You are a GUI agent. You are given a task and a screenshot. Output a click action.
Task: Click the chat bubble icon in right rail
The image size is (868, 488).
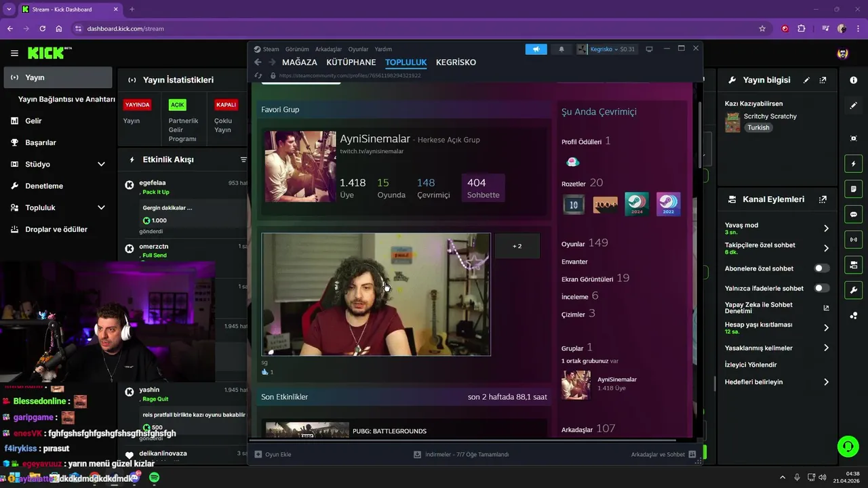click(x=853, y=214)
